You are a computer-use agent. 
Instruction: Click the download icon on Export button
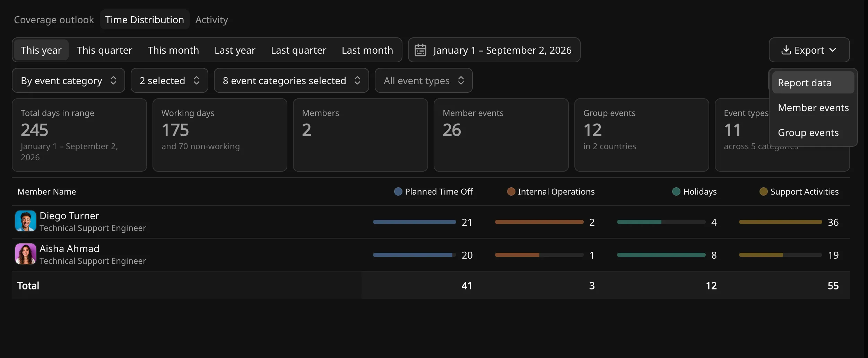point(786,50)
